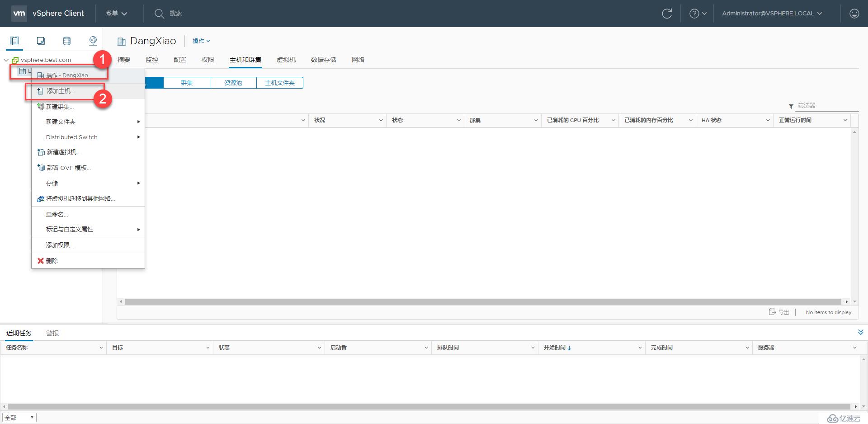Switch to the 网络 tab
This screenshot has width=868, height=424.
(x=358, y=60)
